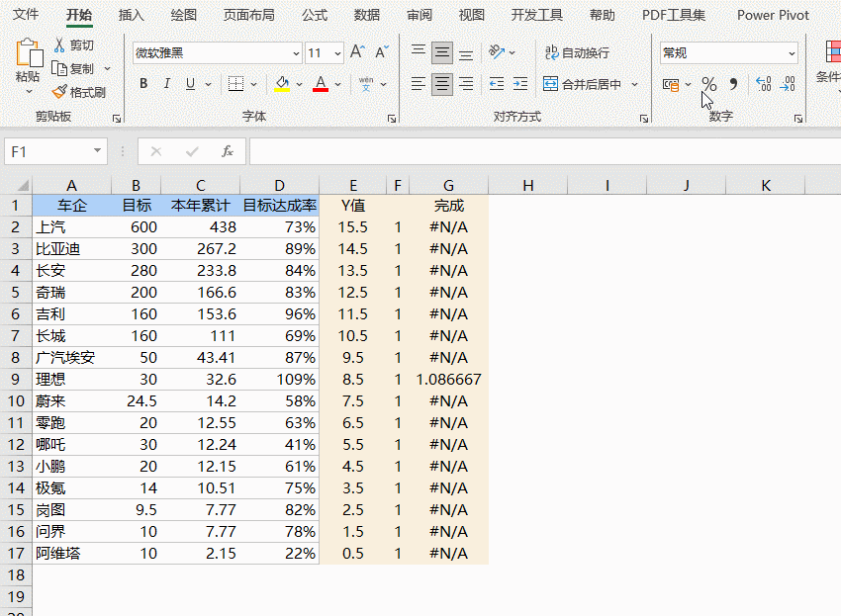The image size is (841, 616).
Task: Click 自动换行 wrap text button
Action: (x=577, y=52)
